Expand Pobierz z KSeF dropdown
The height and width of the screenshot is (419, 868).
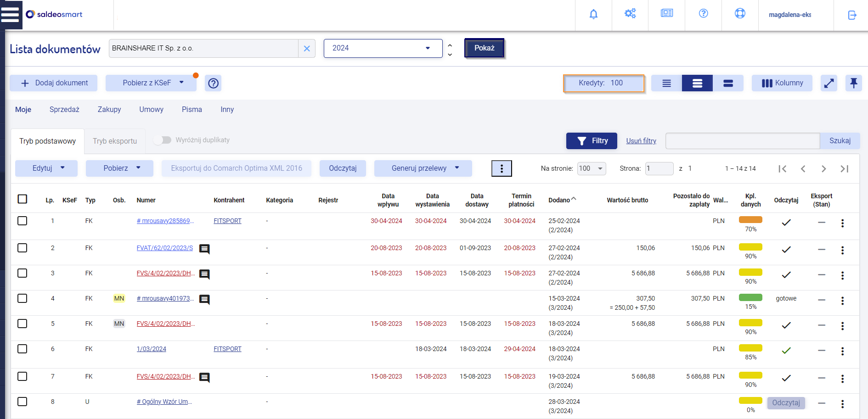[181, 83]
